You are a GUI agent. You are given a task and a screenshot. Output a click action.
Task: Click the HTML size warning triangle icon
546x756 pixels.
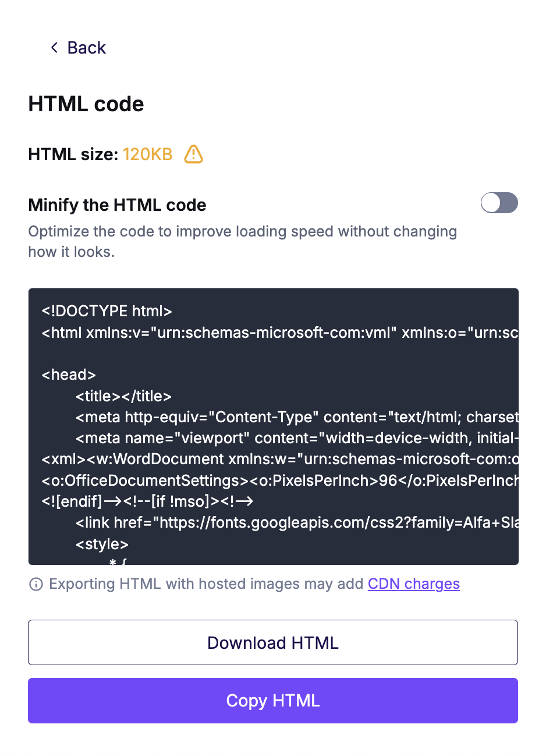(193, 154)
